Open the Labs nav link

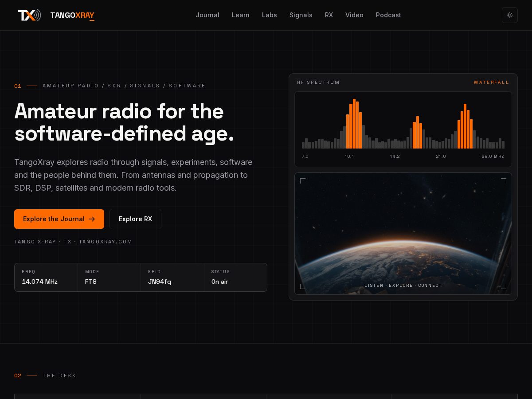(270, 15)
